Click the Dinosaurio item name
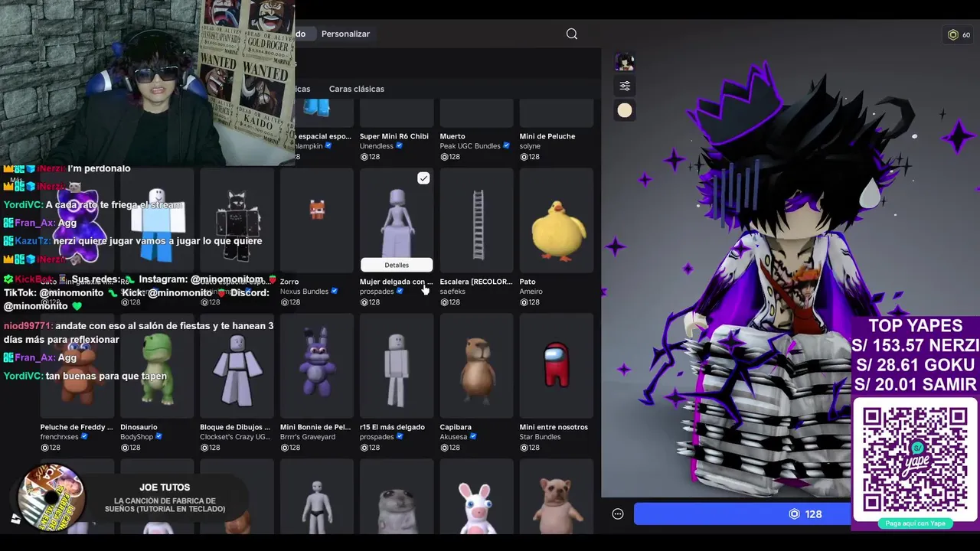The width and height of the screenshot is (980, 551). pos(139,427)
